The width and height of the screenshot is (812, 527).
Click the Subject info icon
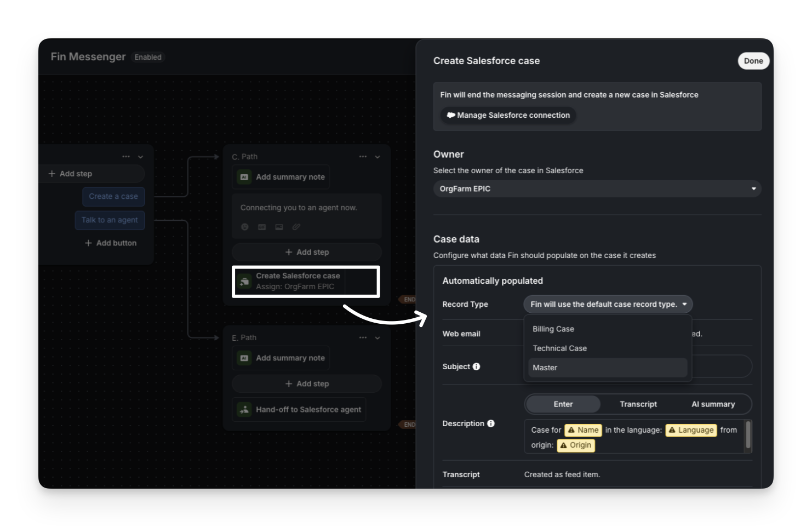point(476,366)
